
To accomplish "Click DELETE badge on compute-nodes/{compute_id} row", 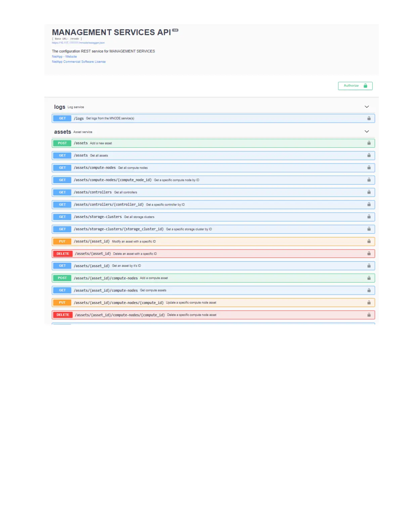I will coord(63,315).
